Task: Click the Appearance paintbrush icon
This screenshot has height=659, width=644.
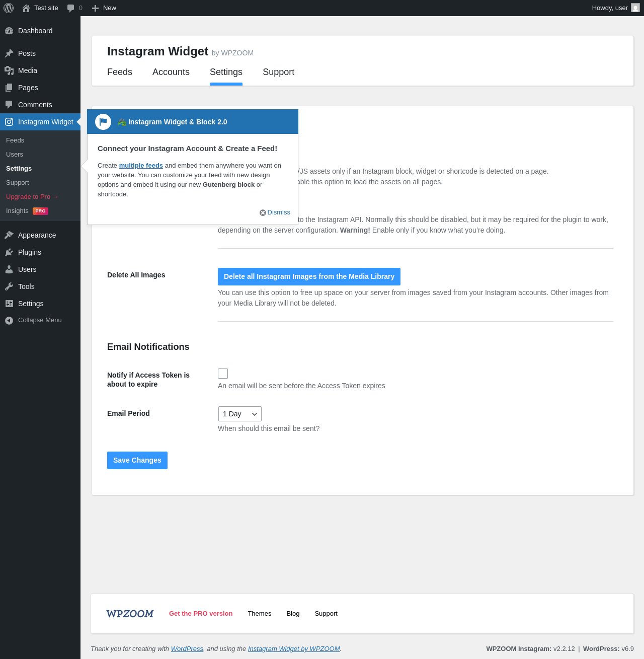Action: coord(9,235)
